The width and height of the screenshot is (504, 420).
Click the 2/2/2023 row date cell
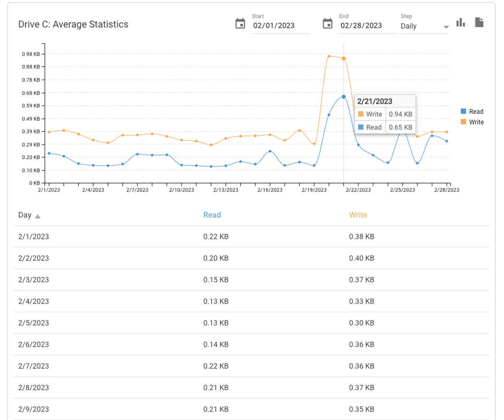(34, 258)
